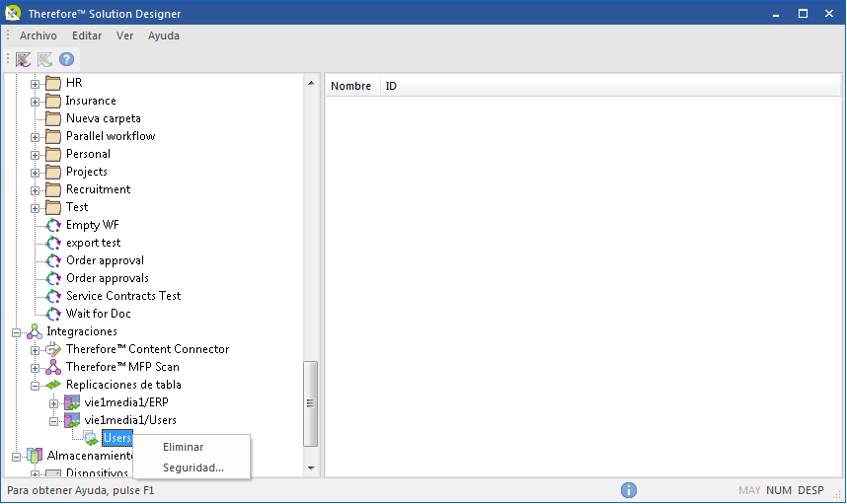Click the Personal folder icon
The width and height of the screenshot is (847, 504).
click(x=53, y=154)
